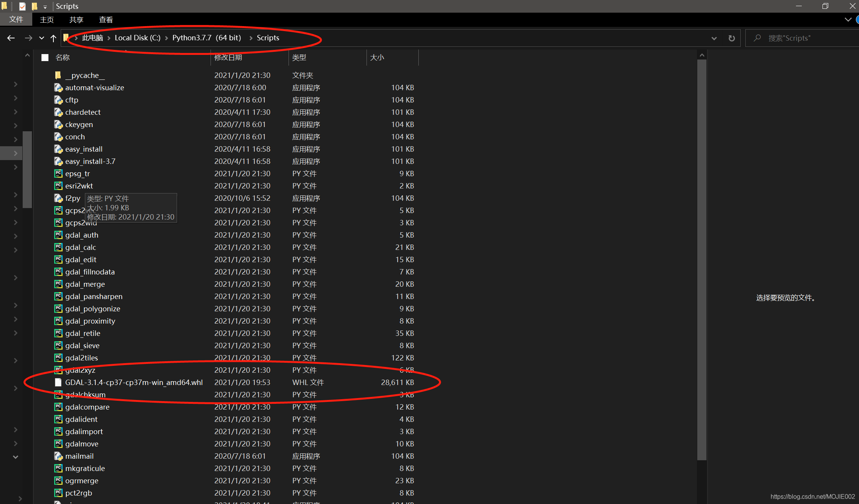Click the pct2rgb PY file icon
859x504 pixels.
pos(58,493)
